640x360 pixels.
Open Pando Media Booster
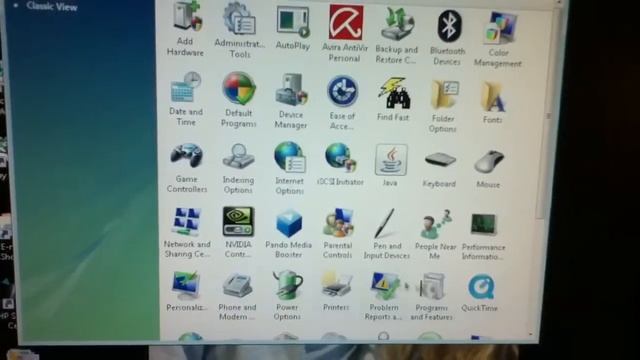[x=289, y=224]
